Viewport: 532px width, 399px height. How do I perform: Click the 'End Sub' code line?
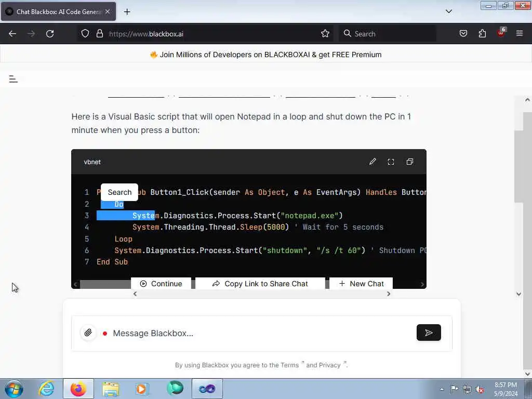coord(112,262)
